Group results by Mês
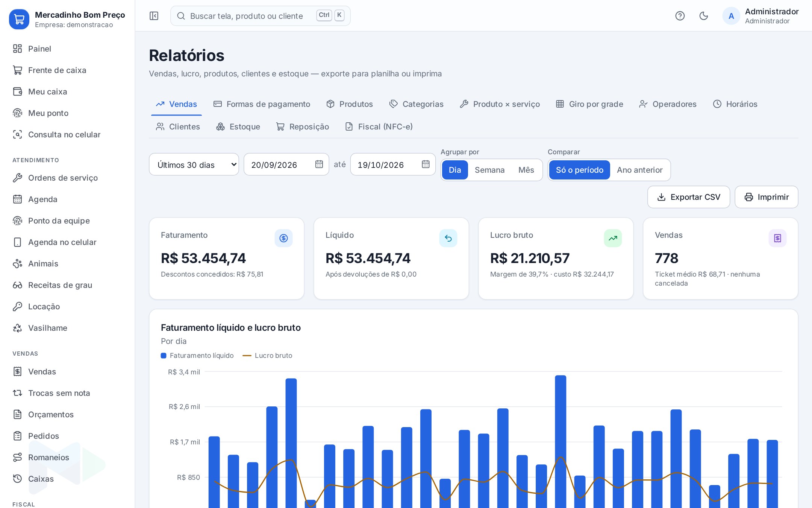This screenshot has height=508, width=812. click(x=526, y=170)
